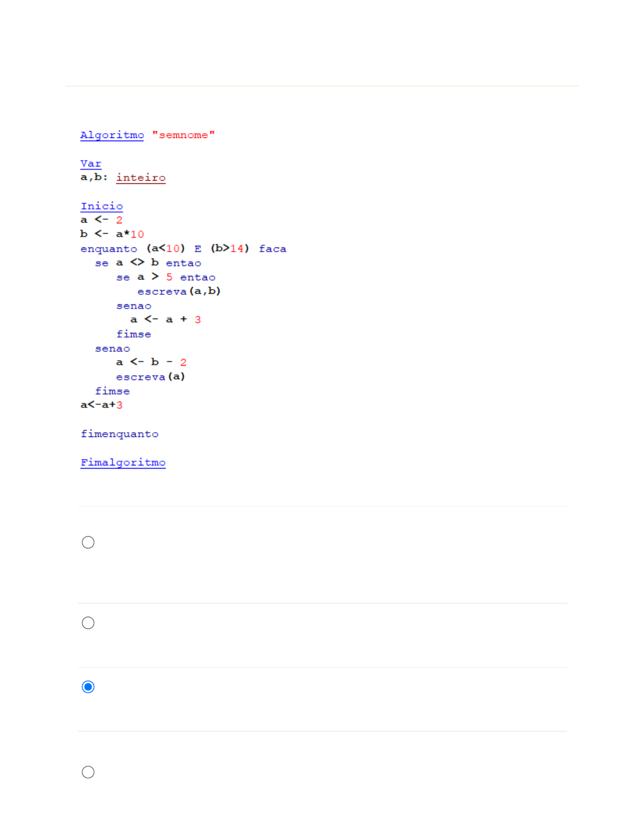Click the 'inteiro' type keyword

click(x=141, y=178)
